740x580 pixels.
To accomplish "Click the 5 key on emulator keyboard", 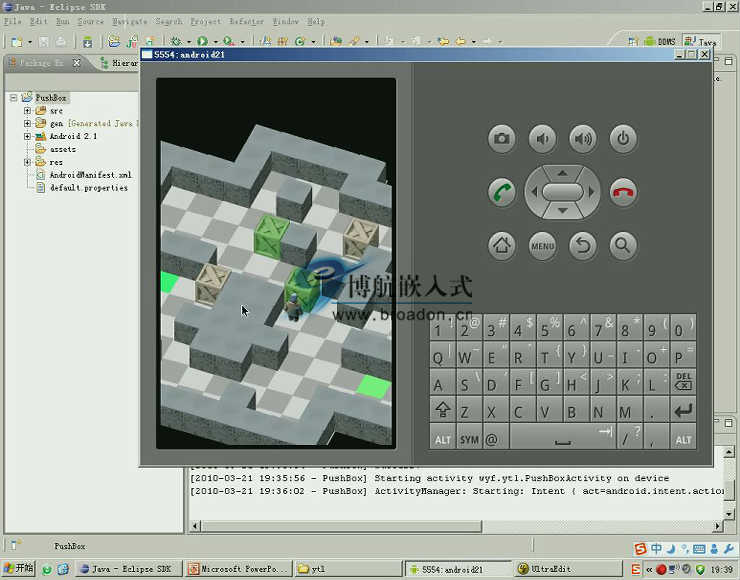I will (x=549, y=327).
